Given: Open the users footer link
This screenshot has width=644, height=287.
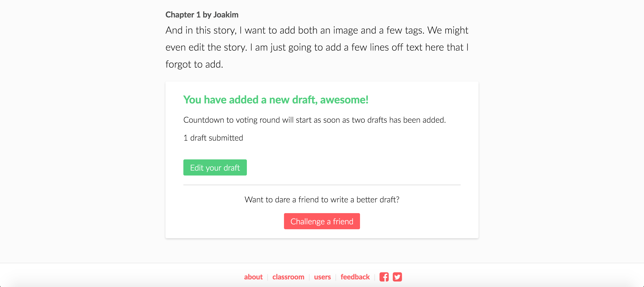Looking at the screenshot, I should point(322,277).
